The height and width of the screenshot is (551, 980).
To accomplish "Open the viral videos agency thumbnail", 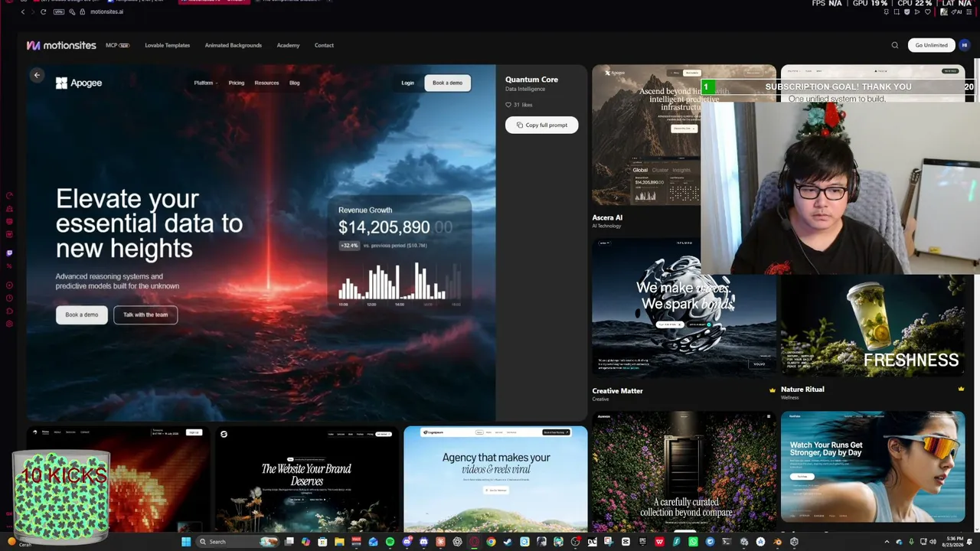I will 495,479.
